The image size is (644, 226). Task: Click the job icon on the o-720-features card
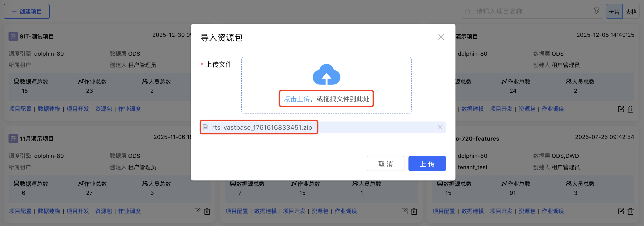click(x=504, y=184)
